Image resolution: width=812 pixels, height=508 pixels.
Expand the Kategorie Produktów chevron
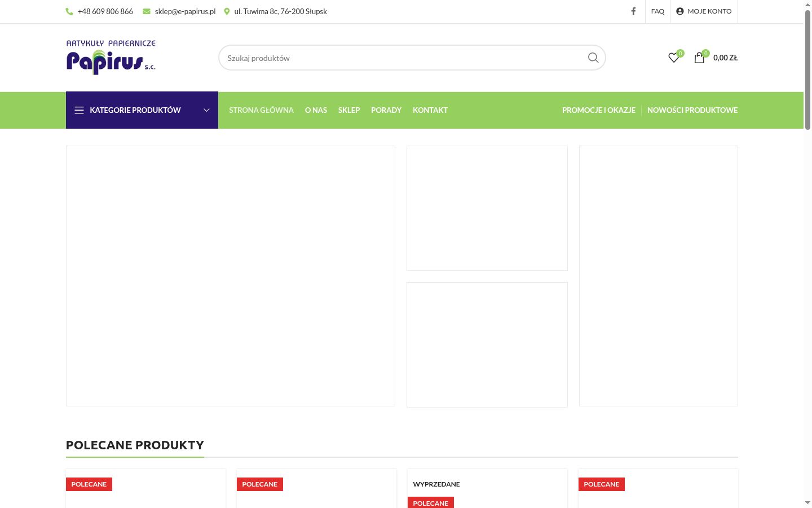coord(206,110)
